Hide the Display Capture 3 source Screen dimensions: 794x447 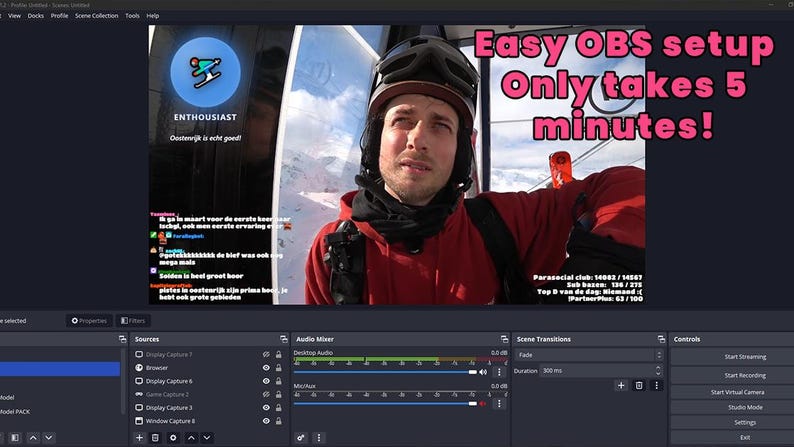click(266, 408)
